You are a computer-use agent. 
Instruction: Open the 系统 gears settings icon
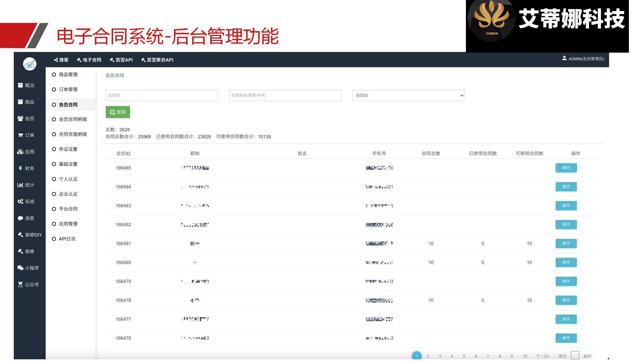(x=20, y=202)
